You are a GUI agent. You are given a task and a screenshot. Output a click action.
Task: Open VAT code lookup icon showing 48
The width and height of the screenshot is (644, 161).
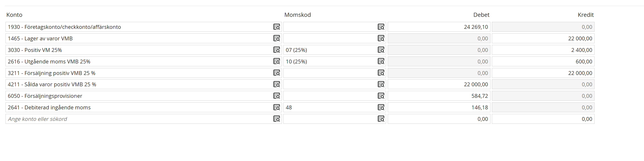pos(381,107)
